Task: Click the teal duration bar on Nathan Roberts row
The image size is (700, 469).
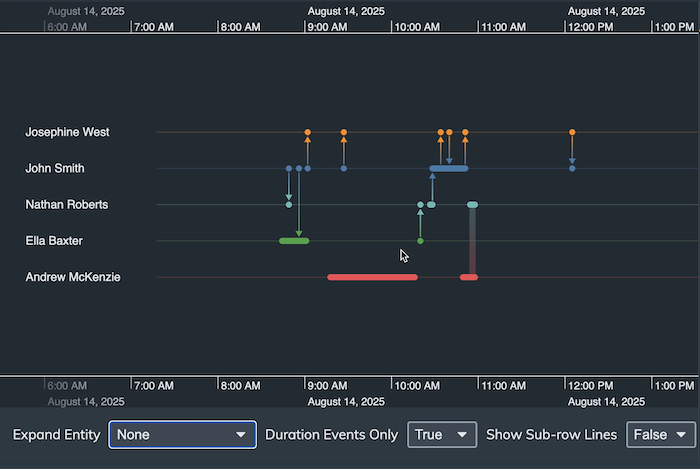Action: click(473, 205)
